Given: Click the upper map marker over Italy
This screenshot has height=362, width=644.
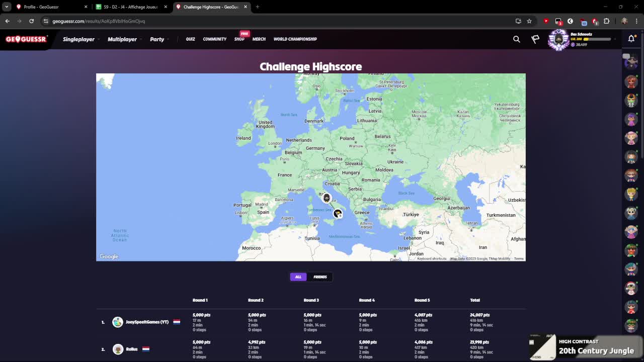Looking at the screenshot, I should coord(327,198).
